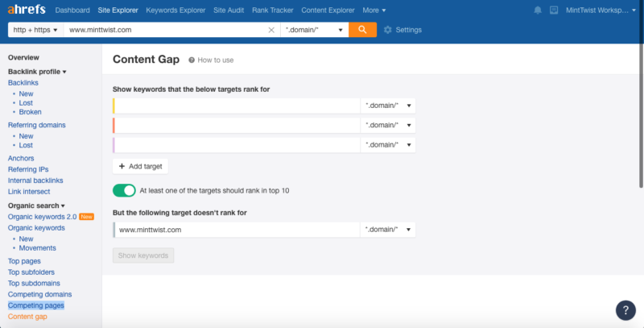This screenshot has height=328, width=644.
Task: Click the www.minttwist.com excluded target field
Action: 237,230
